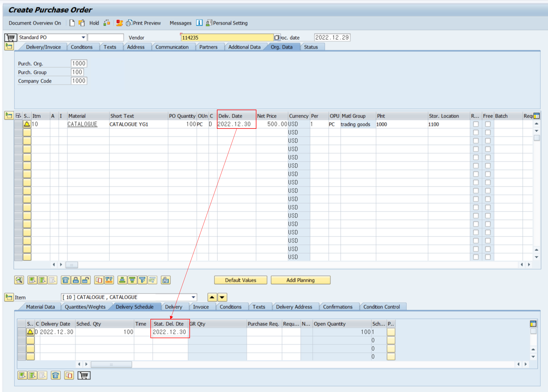The width and height of the screenshot is (548, 392).
Task: Click the lock item icon
Action: [x=76, y=280]
